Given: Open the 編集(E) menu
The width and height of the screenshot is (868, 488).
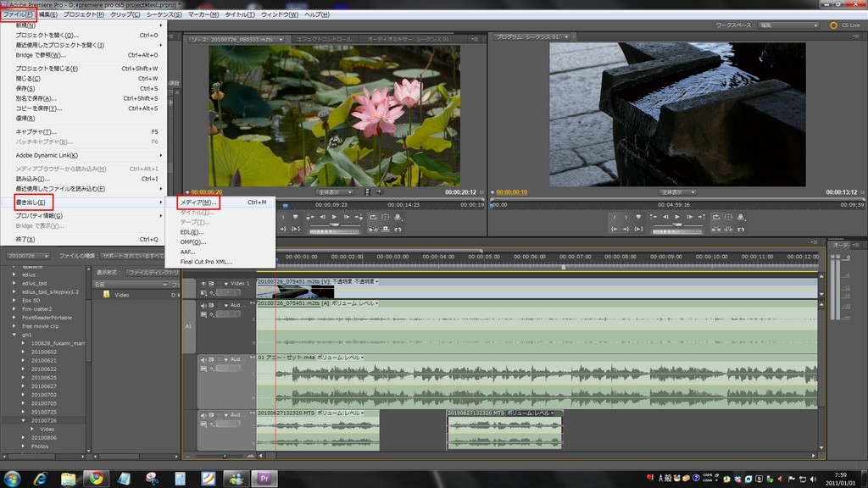Looking at the screenshot, I should point(47,14).
